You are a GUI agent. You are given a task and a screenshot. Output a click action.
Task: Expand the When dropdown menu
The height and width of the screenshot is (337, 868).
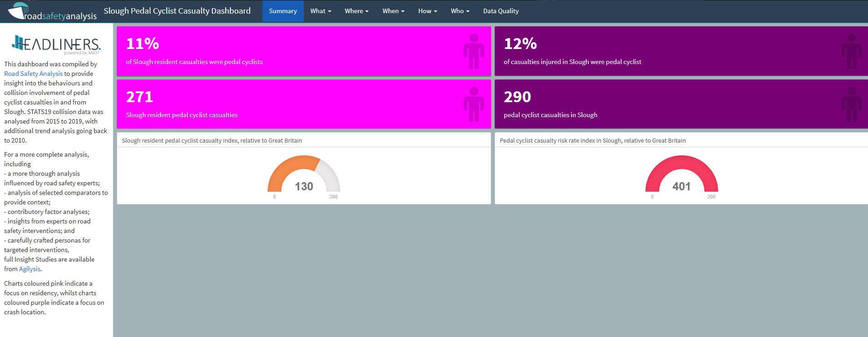pyautogui.click(x=393, y=11)
